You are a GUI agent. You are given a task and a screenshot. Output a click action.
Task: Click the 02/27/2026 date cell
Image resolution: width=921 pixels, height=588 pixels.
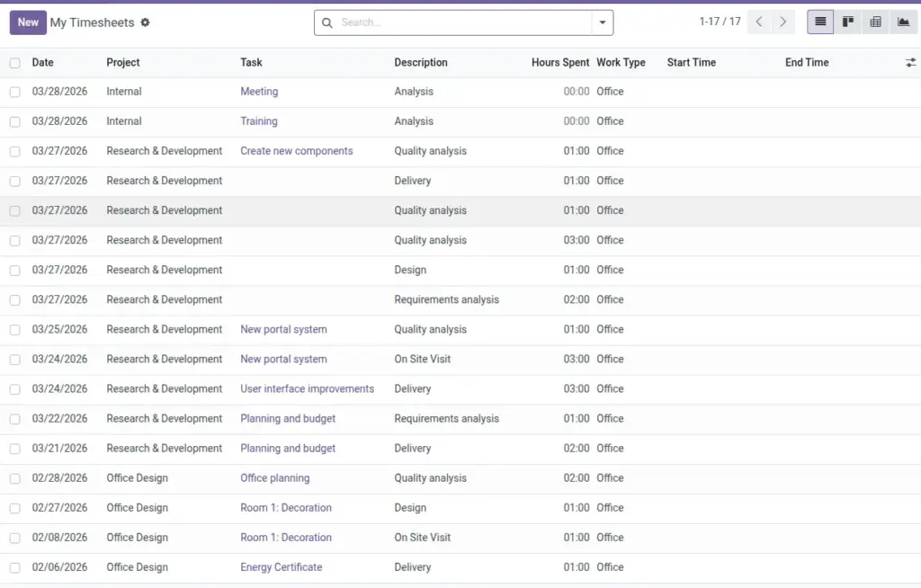(x=59, y=507)
